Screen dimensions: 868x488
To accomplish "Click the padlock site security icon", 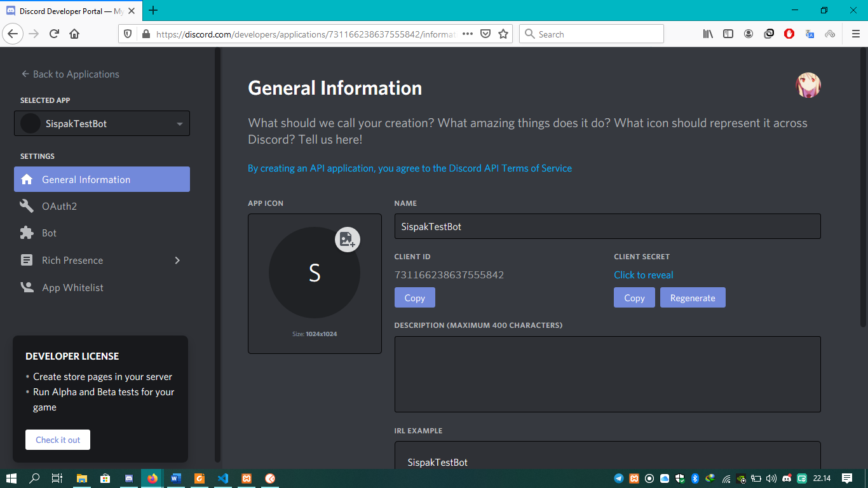I will tap(146, 34).
